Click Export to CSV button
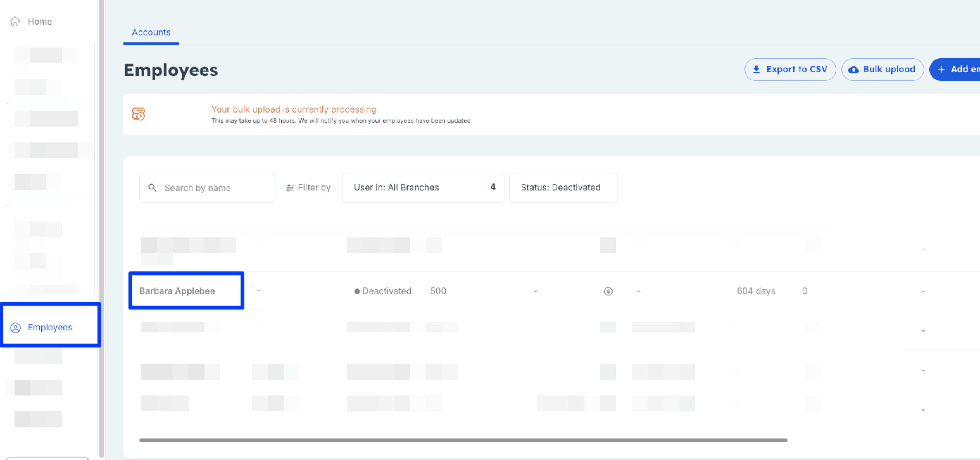The height and width of the screenshot is (460, 980). click(790, 69)
